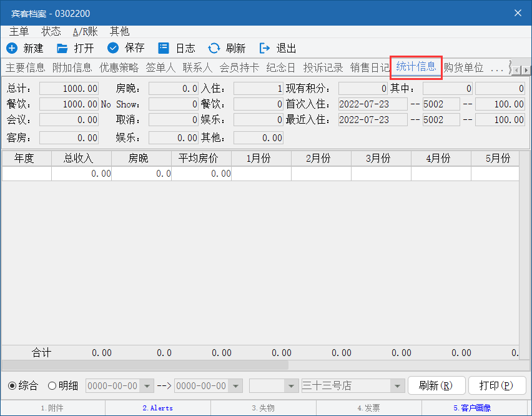Open the 主单 menu

click(x=19, y=32)
